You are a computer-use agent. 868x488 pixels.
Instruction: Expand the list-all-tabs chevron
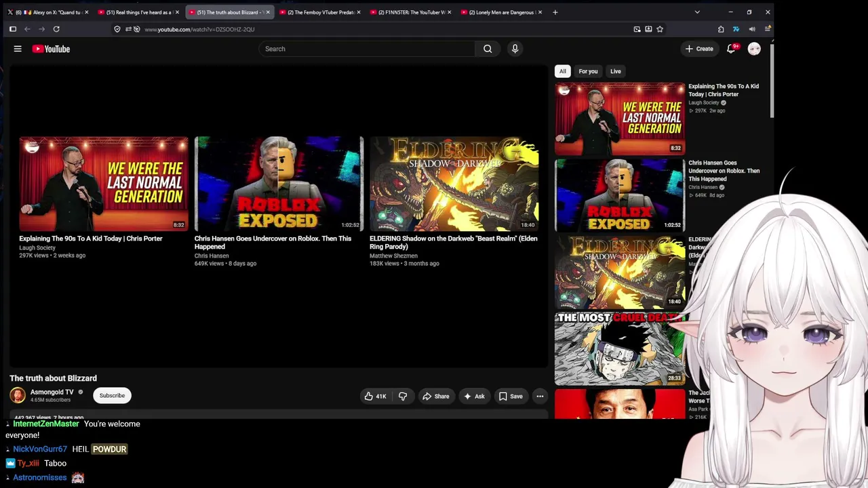(x=697, y=12)
